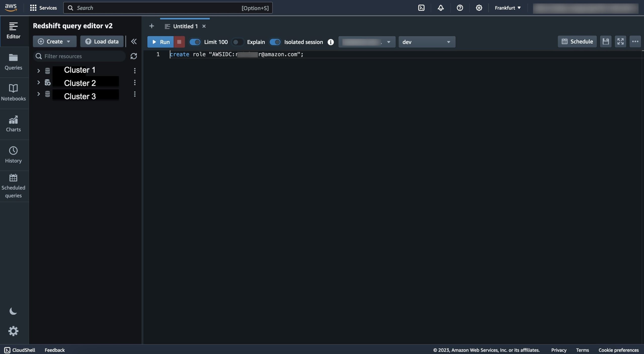Image resolution: width=644 pixels, height=354 pixels.
Task: Click the Load data icon button
Action: pos(86,41)
